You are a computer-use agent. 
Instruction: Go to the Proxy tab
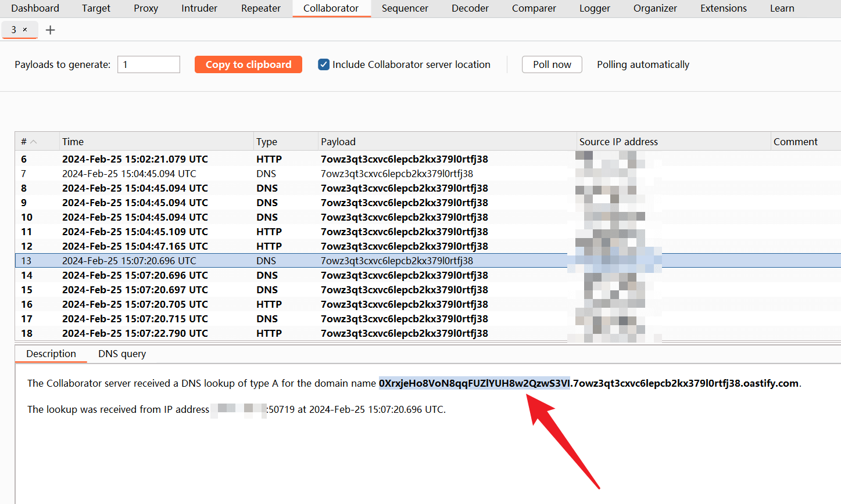point(146,8)
